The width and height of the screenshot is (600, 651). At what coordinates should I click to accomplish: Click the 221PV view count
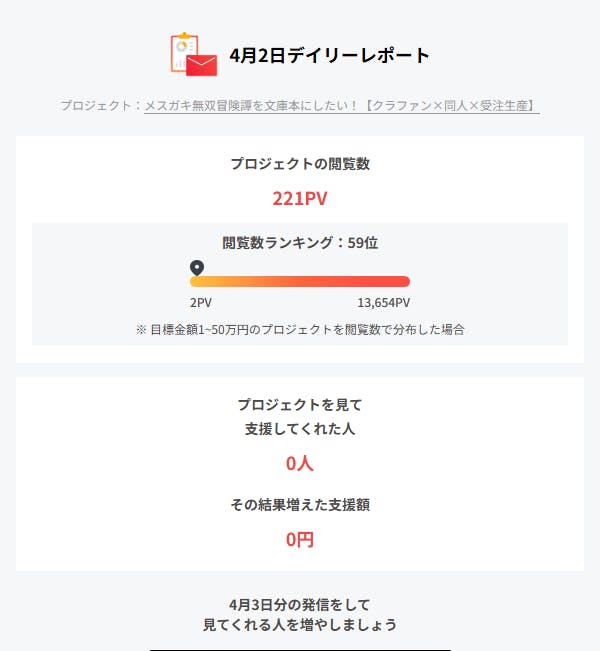(x=300, y=198)
